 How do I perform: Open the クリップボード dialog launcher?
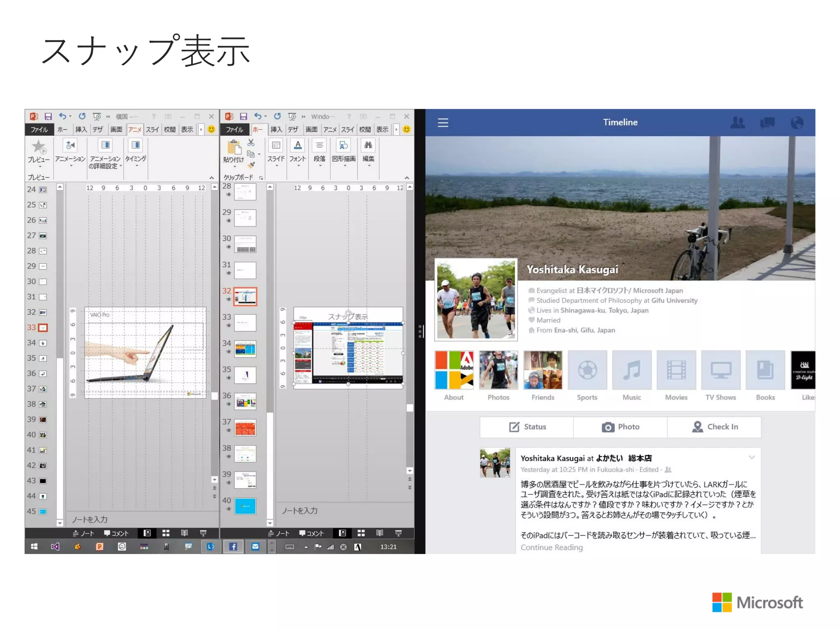[x=261, y=178]
